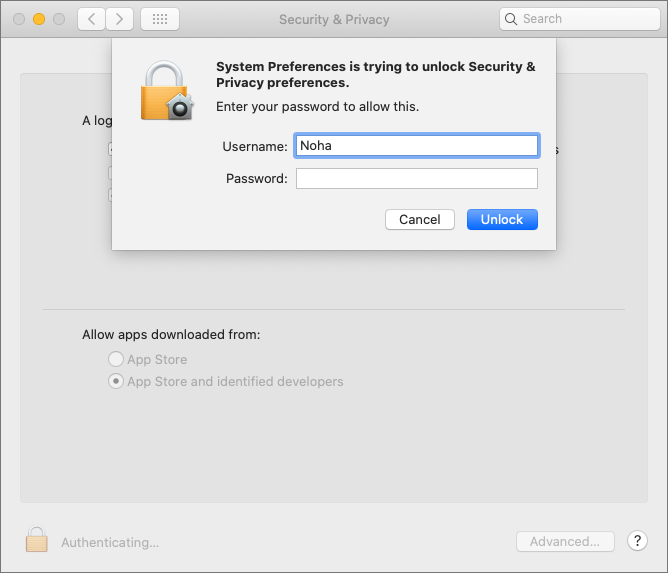Screen dimensions: 668x573
Task: Select the App Store radio option
Action: (116, 359)
